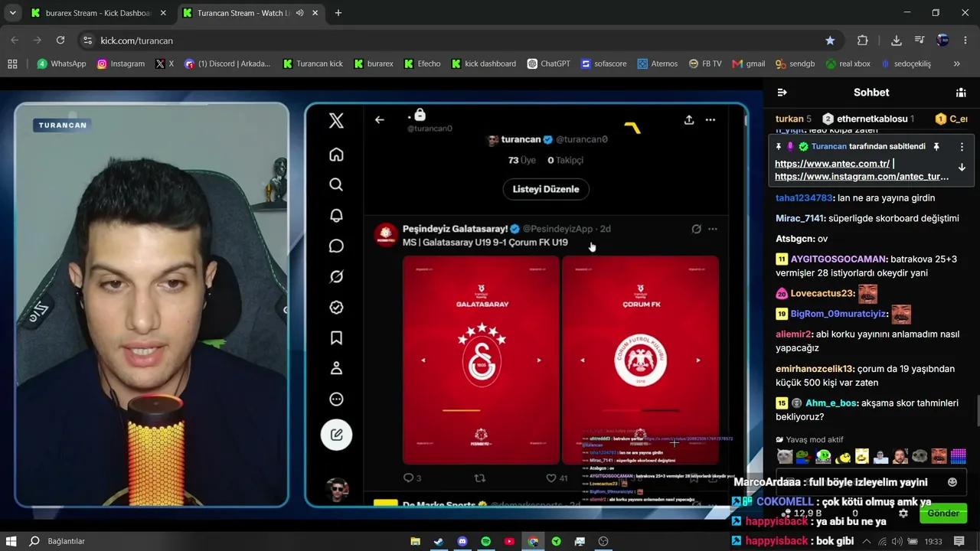Image resolution: width=980 pixels, height=551 pixels.
Task: Click the repost icon under the Galatasaray post
Action: click(480, 478)
